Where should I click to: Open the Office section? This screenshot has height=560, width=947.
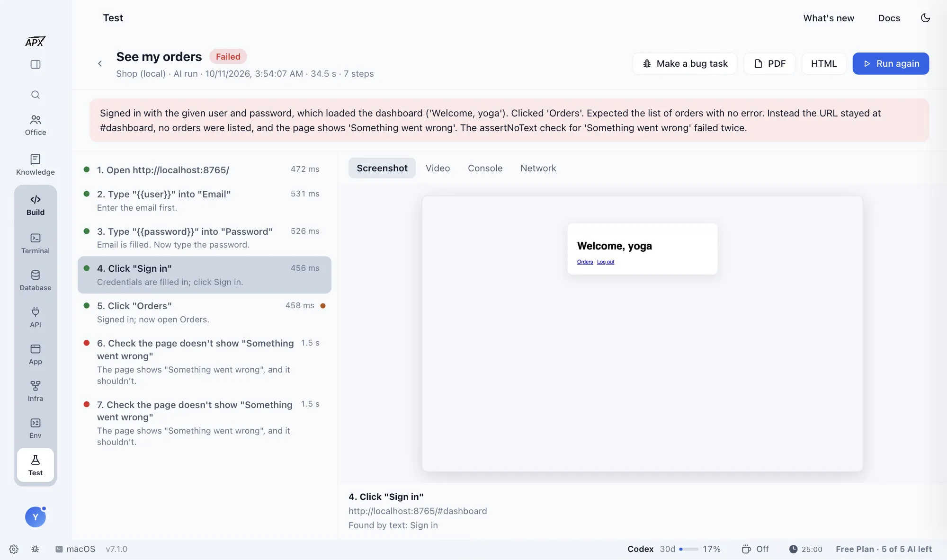[36, 125]
